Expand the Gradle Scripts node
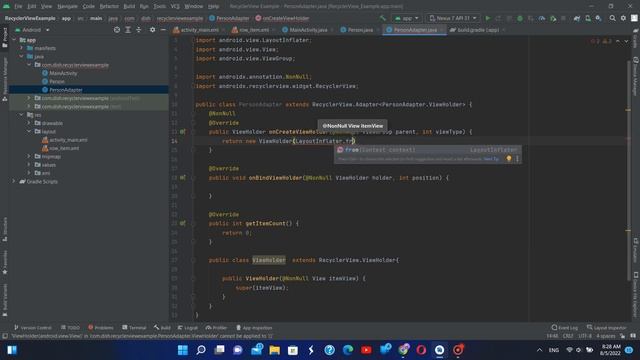Image resolution: width=640 pixels, height=360 pixels. click(14, 181)
